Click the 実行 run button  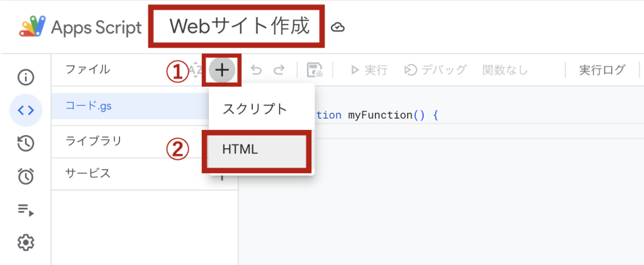tap(369, 70)
